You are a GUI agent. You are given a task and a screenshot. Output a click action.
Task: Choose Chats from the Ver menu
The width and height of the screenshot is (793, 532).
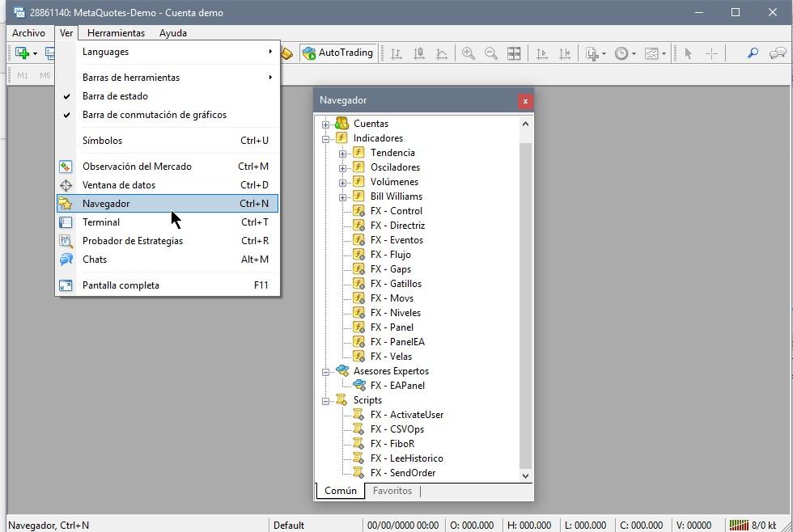168,260
